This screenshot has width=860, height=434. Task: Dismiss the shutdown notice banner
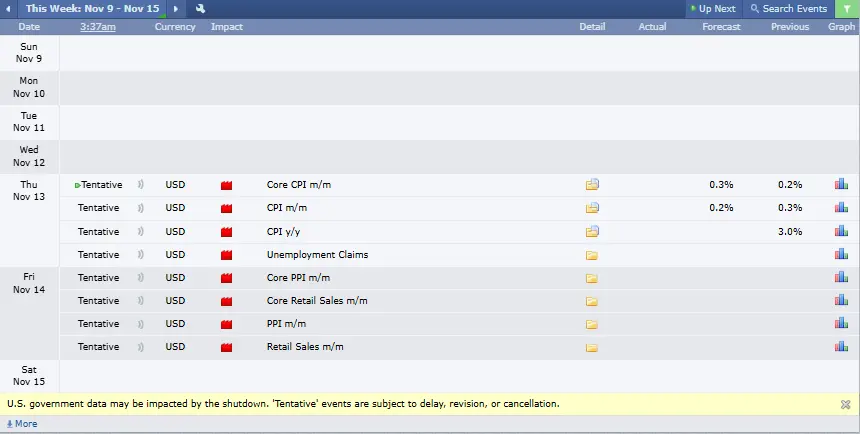845,404
